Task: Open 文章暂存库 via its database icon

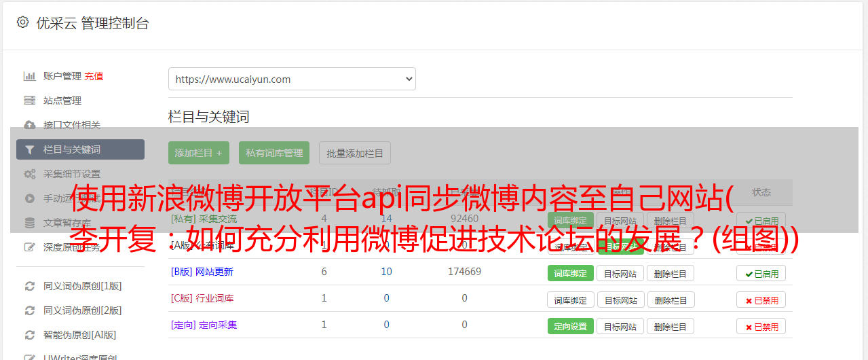Action: point(30,223)
